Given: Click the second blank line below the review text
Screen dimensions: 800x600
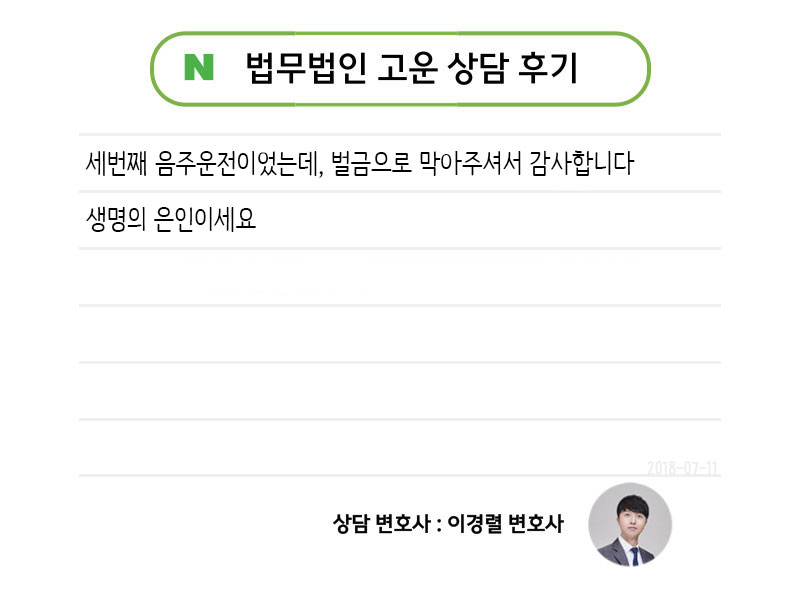Looking at the screenshot, I should point(399,334).
